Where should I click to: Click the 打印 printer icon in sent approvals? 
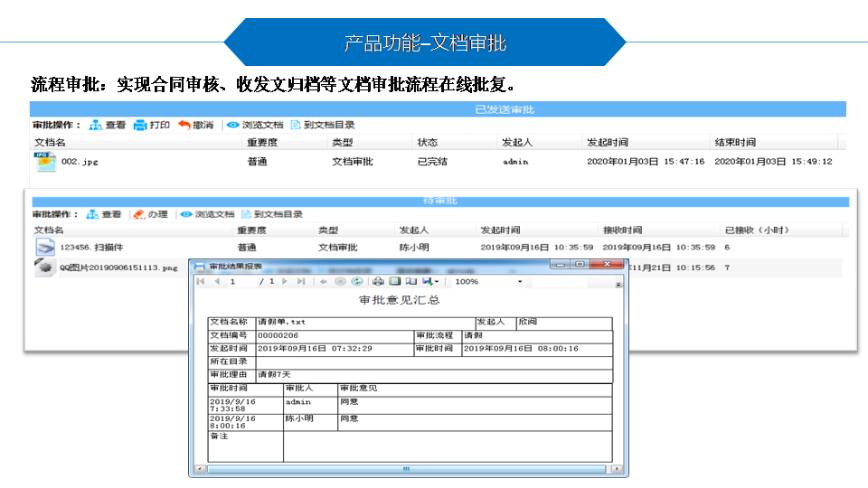tap(140, 125)
